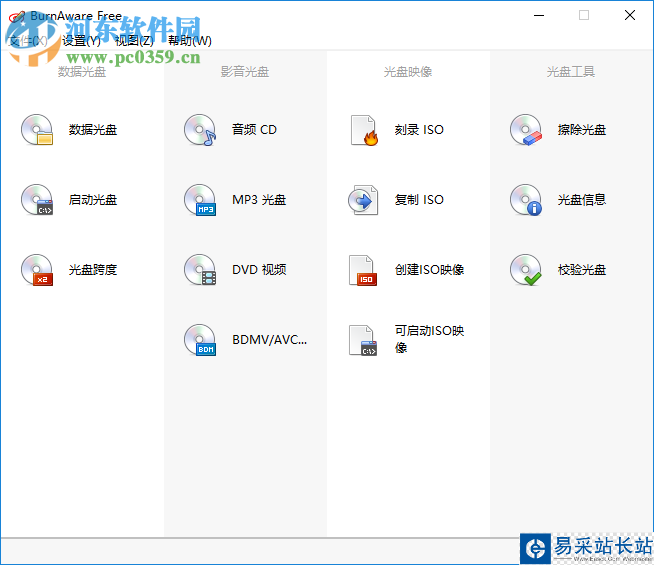Click the DVD 视频 label
Viewport: 654px width, 565px height.
259,270
